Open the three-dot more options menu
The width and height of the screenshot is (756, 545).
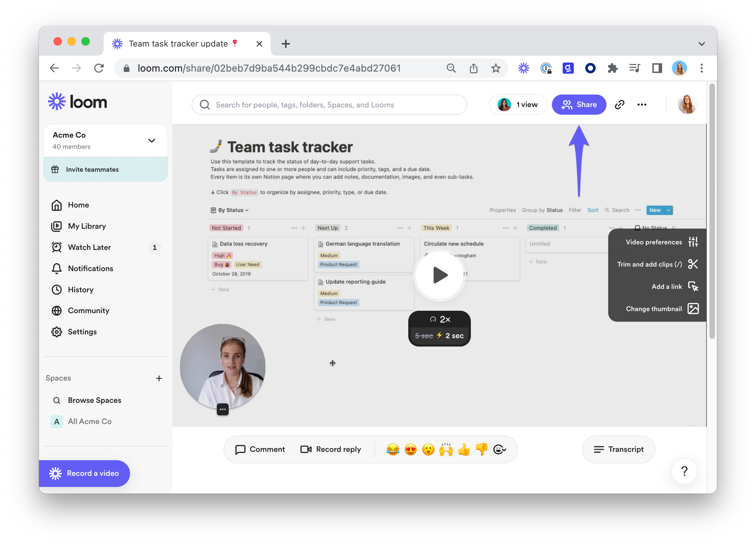tap(642, 105)
